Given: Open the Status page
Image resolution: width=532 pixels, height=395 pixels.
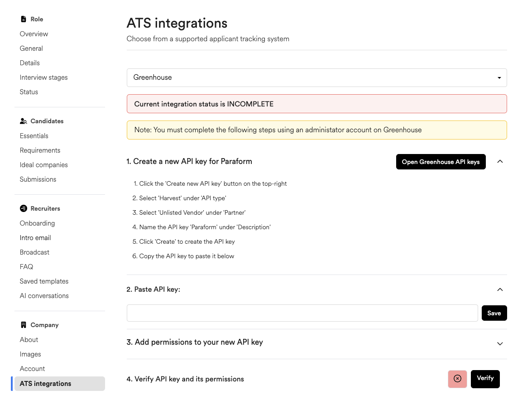Looking at the screenshot, I should coord(29,92).
